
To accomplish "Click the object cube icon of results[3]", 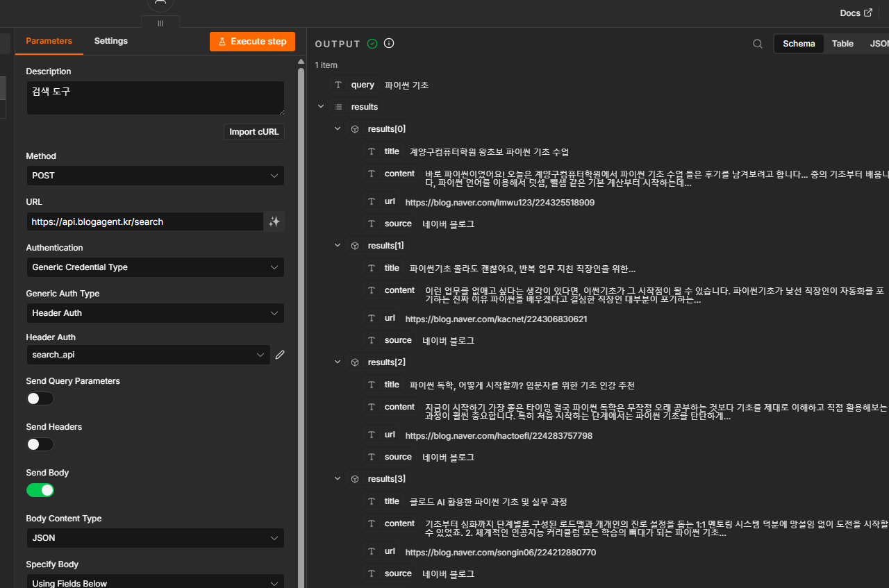I will [x=355, y=479].
